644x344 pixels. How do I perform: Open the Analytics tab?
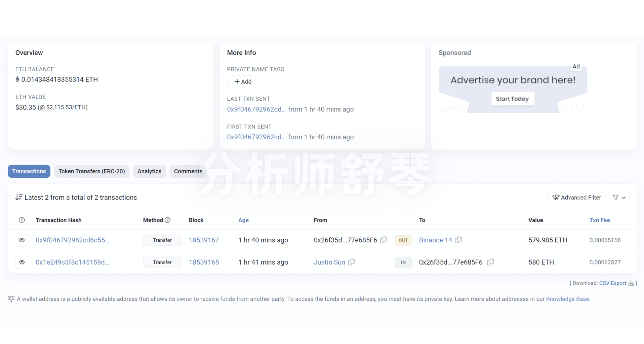(x=149, y=171)
